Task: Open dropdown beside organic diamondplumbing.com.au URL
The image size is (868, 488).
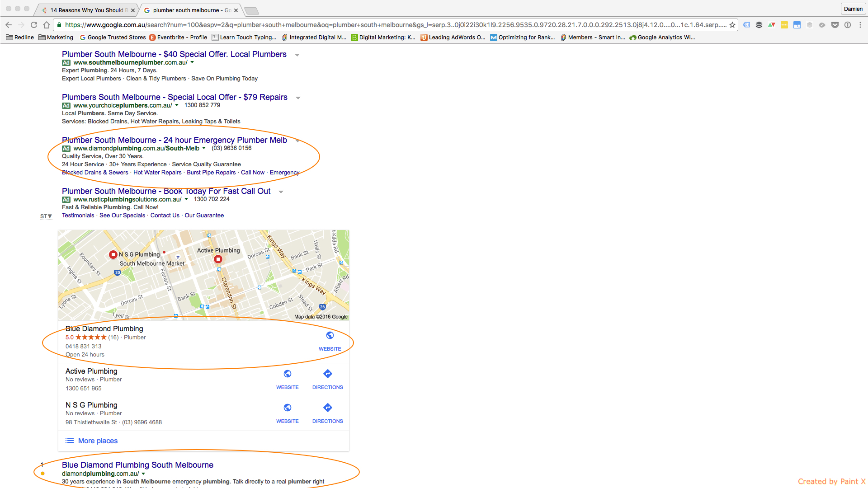Action: pos(143,474)
